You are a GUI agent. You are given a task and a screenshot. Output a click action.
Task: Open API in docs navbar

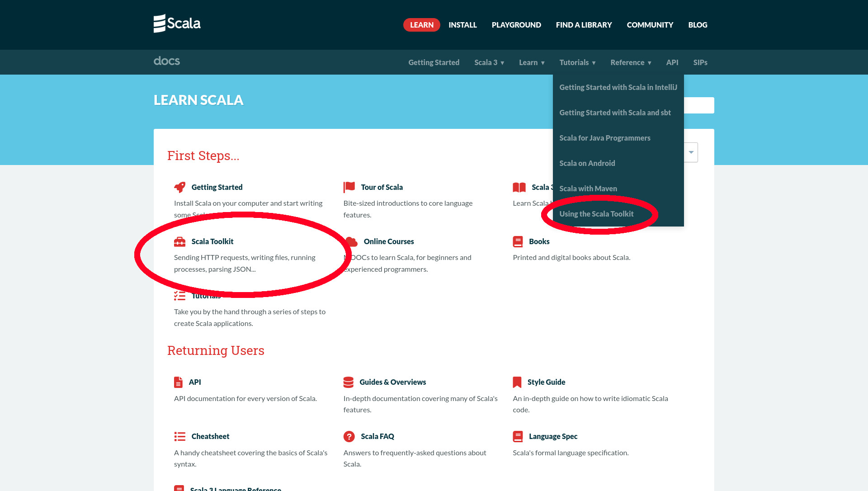[672, 62]
